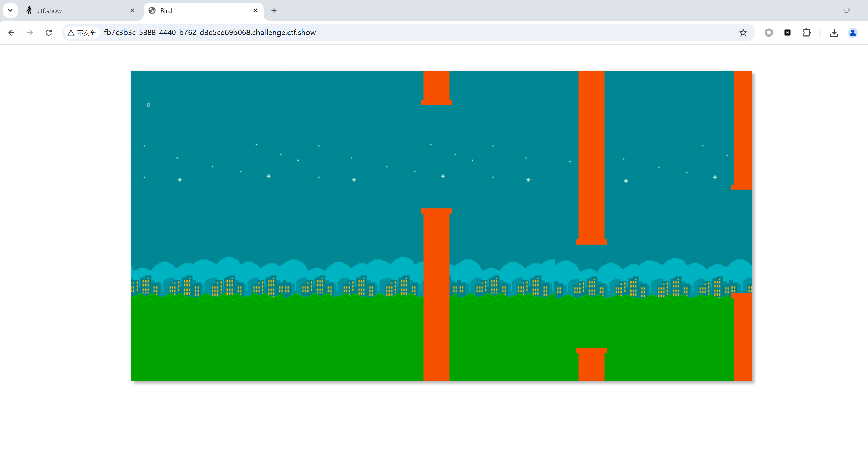
Task: Click the first orange bottom pipe
Action: point(436,293)
